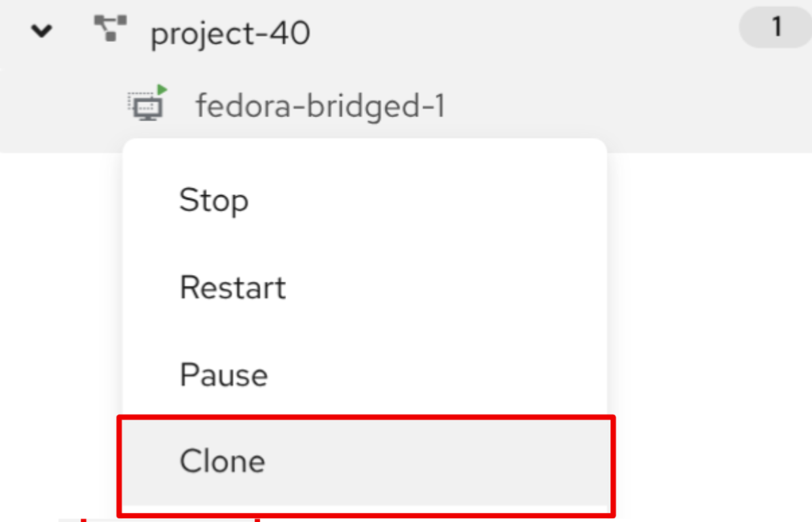
Task: Choose Stop from the context menu
Action: click(x=213, y=200)
